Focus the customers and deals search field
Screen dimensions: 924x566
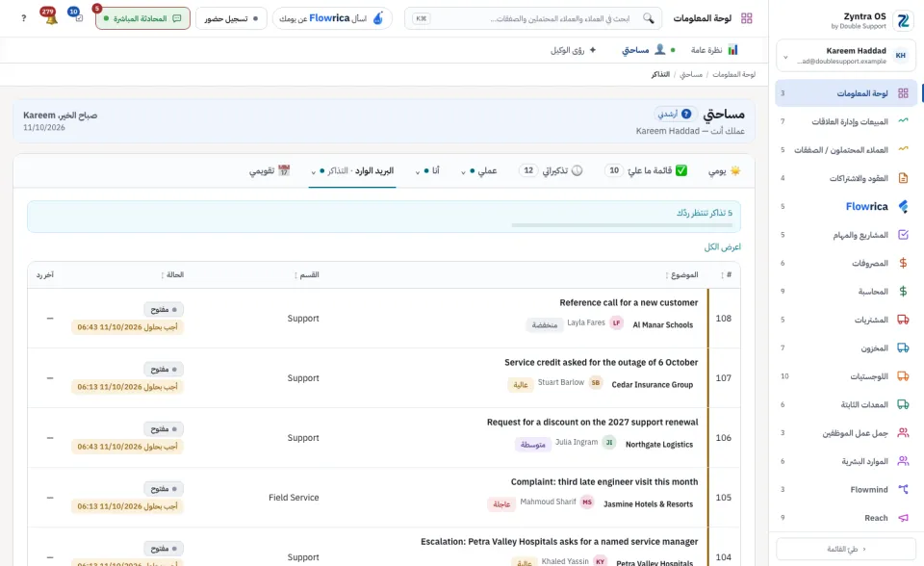tap(533, 18)
